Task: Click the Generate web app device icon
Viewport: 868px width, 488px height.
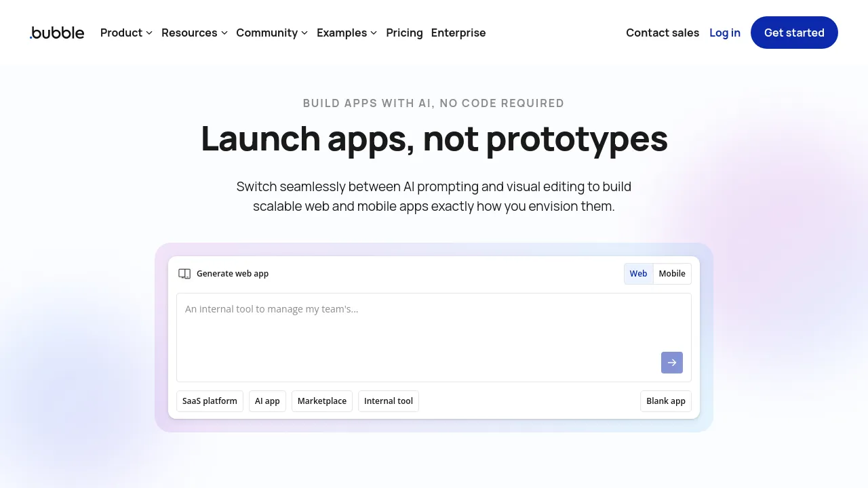Action: 184,274
